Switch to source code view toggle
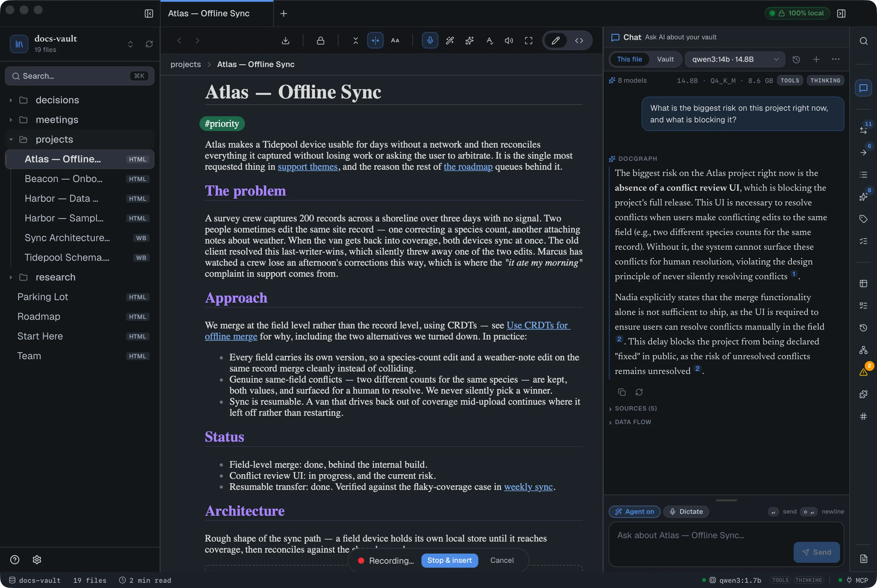This screenshot has width=877, height=588. coord(579,41)
